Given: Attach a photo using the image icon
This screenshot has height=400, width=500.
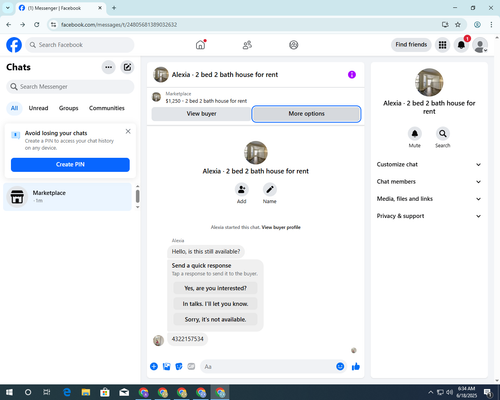Looking at the screenshot, I should pos(166,367).
